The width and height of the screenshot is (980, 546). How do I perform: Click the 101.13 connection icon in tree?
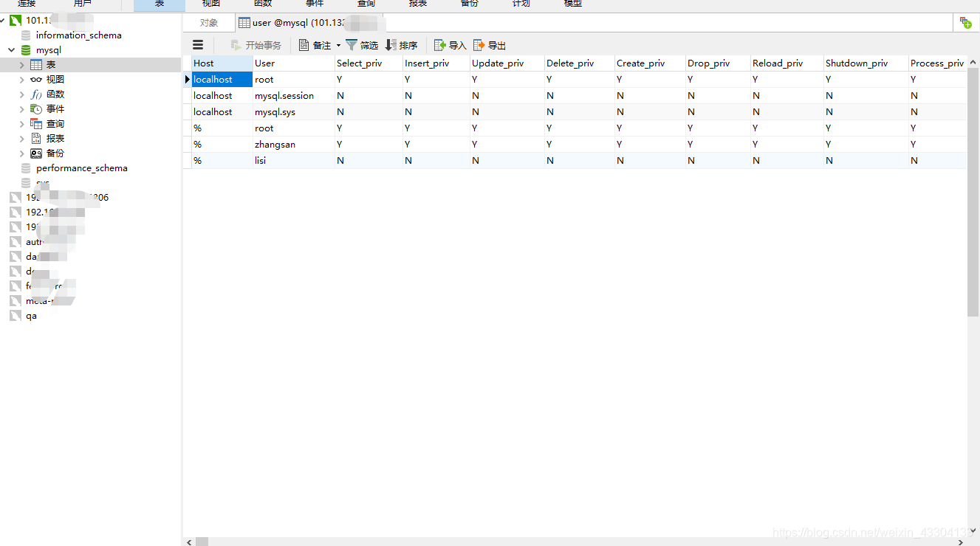(x=16, y=20)
